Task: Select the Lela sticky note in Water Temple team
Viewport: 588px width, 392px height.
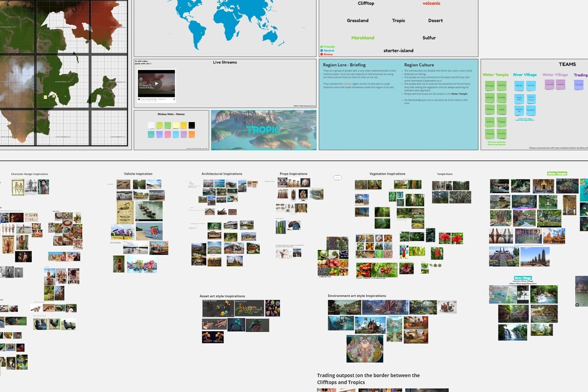Action: 502,109
